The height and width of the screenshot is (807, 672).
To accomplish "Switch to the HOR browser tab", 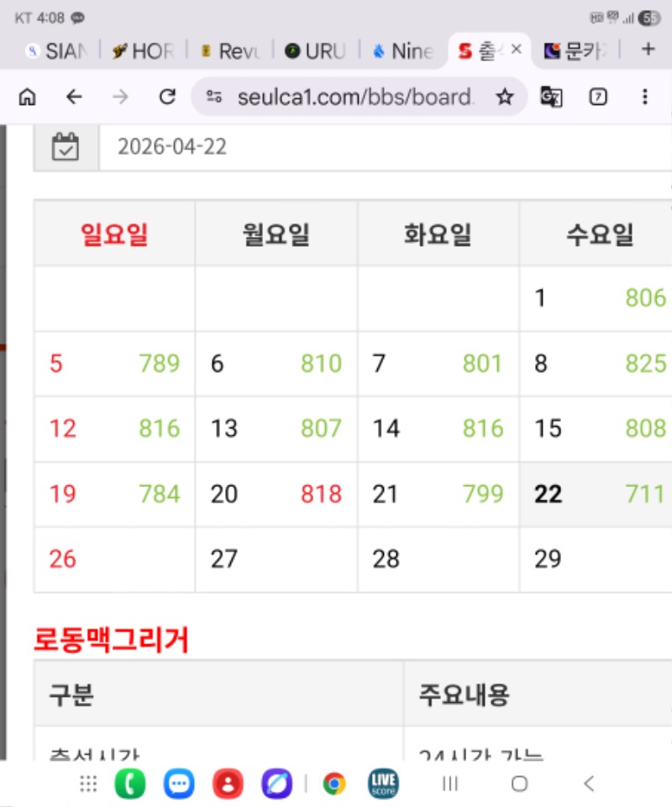I will (x=143, y=51).
